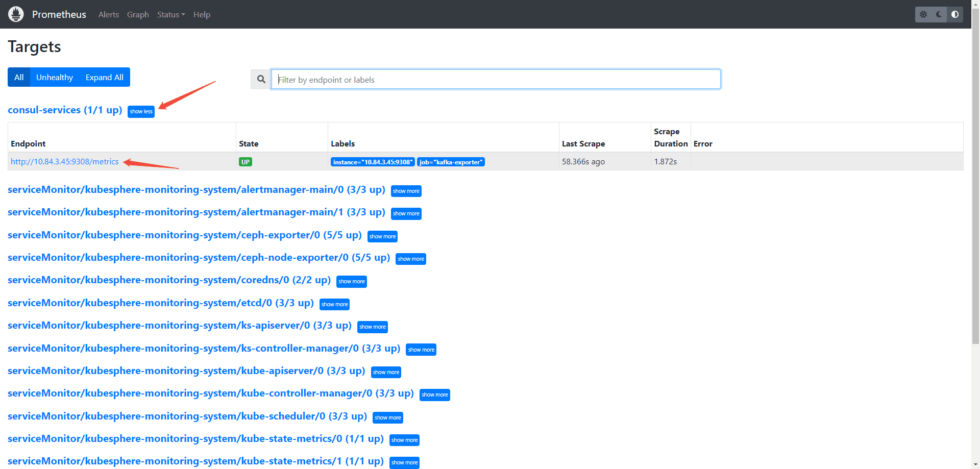
Task: Click the Prometheus flame logo icon
Action: coord(16,14)
